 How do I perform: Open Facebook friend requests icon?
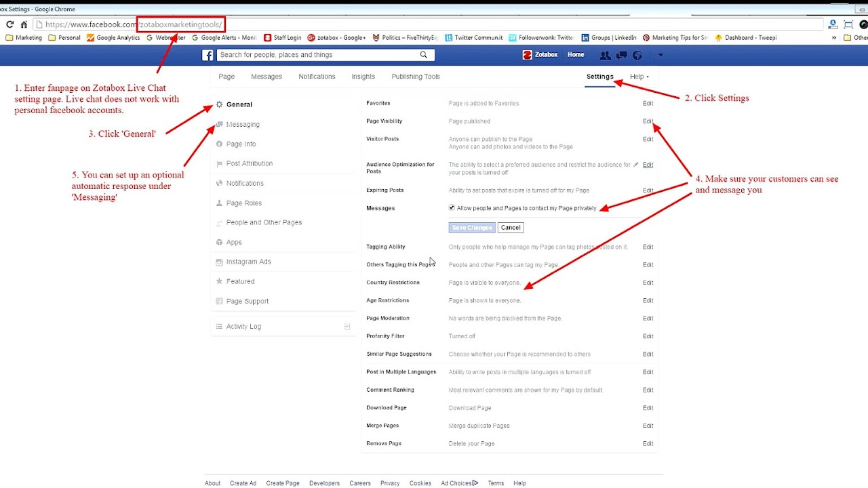point(605,56)
